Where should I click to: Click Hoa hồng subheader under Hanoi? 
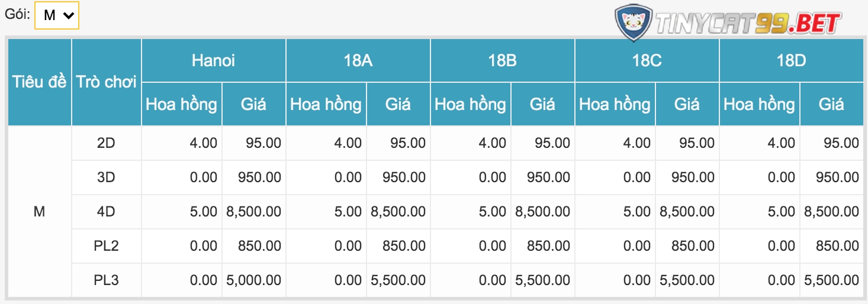coord(181,104)
